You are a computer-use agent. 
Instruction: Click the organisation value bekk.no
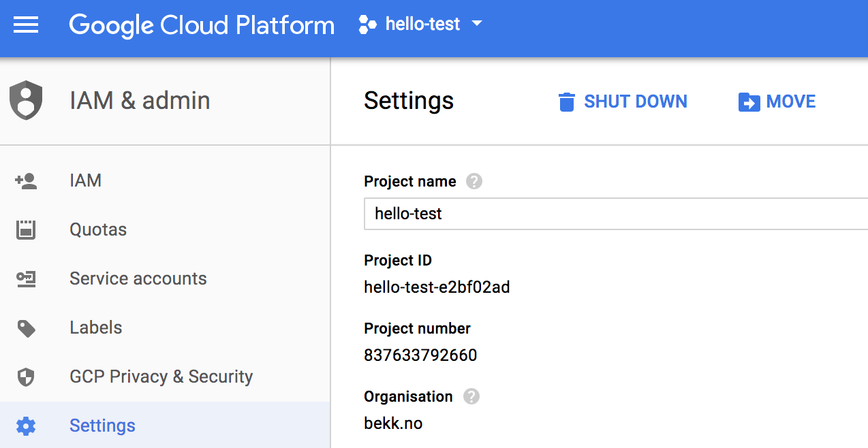point(393,423)
